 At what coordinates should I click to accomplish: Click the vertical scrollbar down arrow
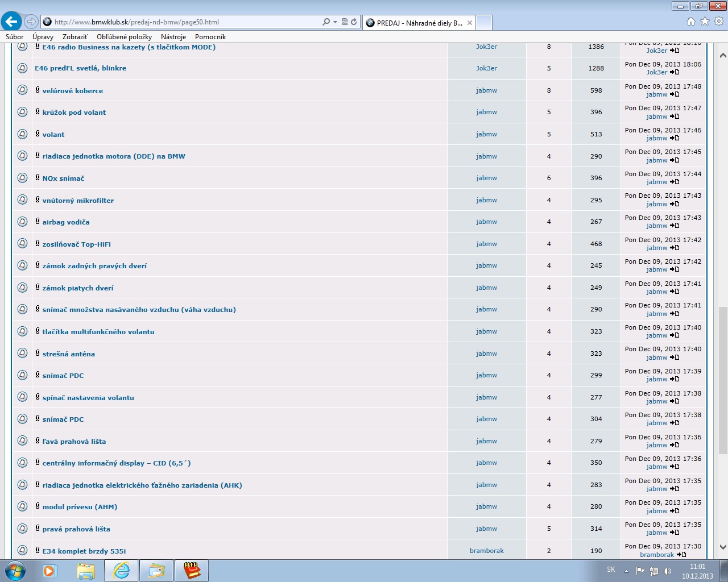pos(723,547)
